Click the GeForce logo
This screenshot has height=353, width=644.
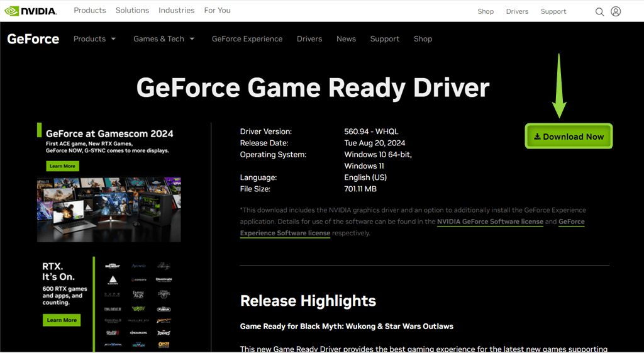33,39
